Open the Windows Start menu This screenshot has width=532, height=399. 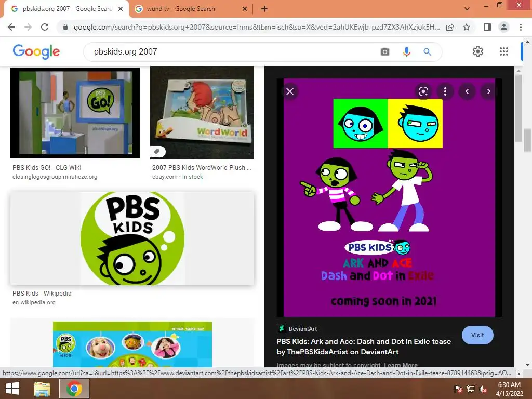[x=12, y=389]
